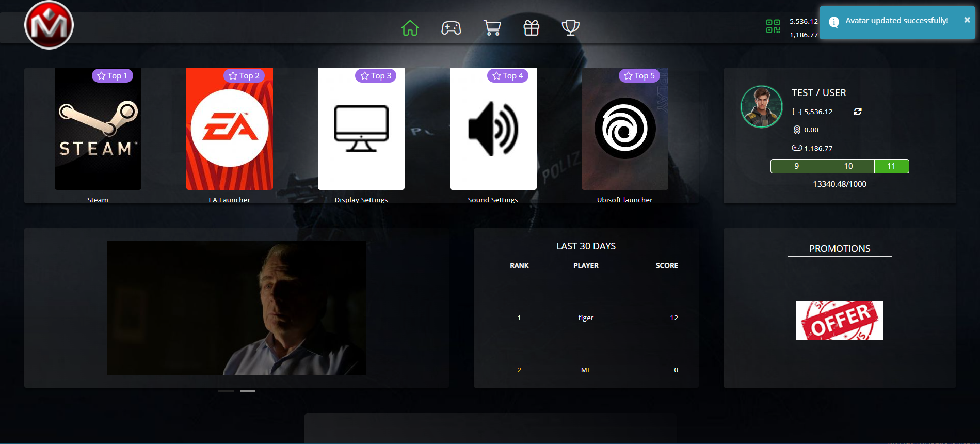The height and width of the screenshot is (444, 980).
Task: Click the RANK column header
Action: (x=519, y=266)
